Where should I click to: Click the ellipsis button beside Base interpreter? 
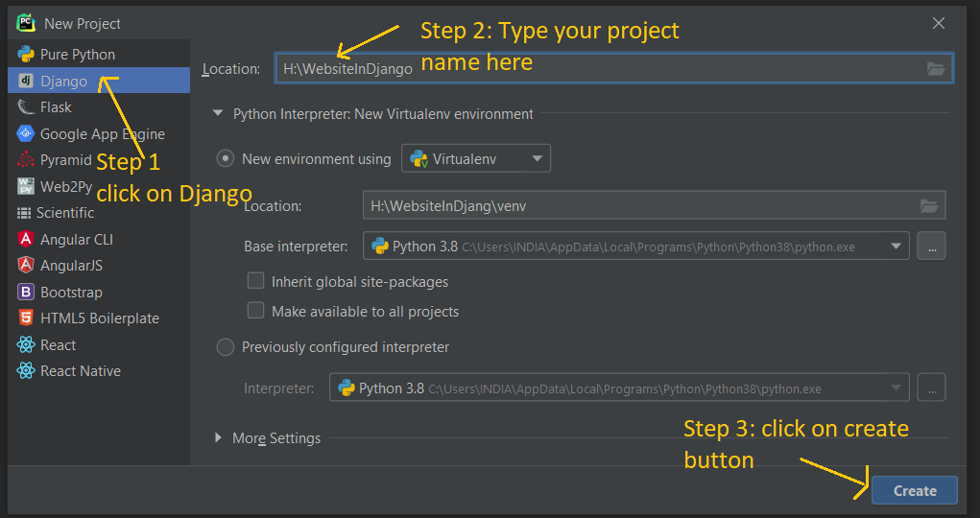click(931, 247)
